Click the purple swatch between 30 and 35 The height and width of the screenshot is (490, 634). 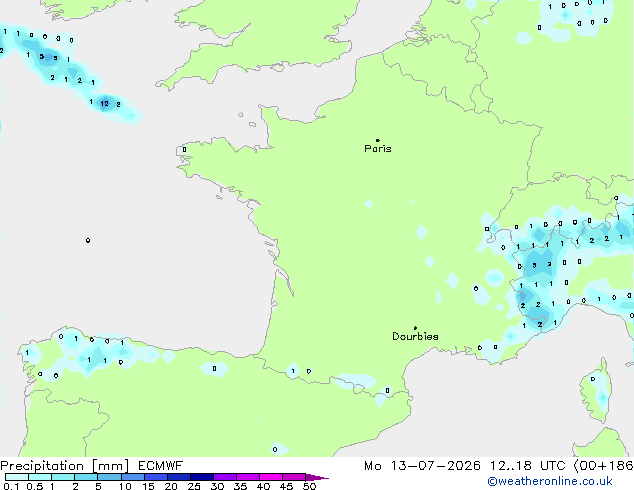click(x=224, y=477)
